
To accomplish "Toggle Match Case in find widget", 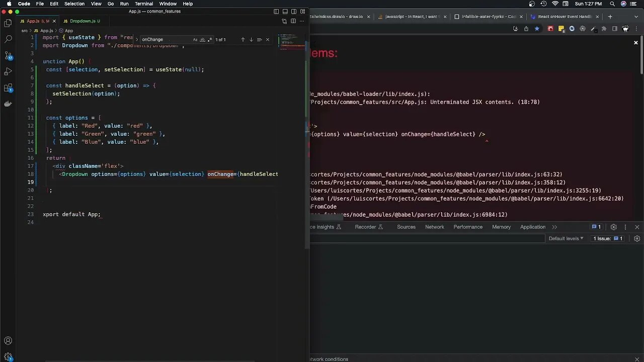I will click(195, 40).
